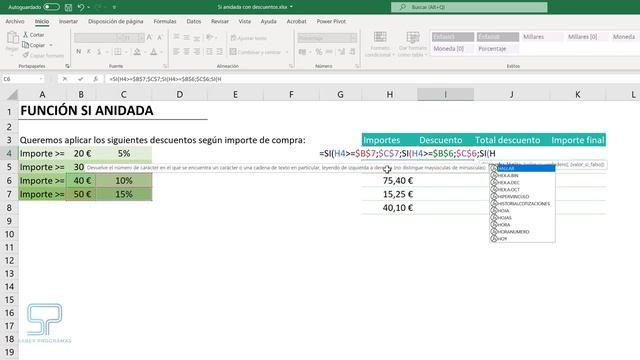Open the Power Pivot tab
640x360 pixels.
pos(331,21)
